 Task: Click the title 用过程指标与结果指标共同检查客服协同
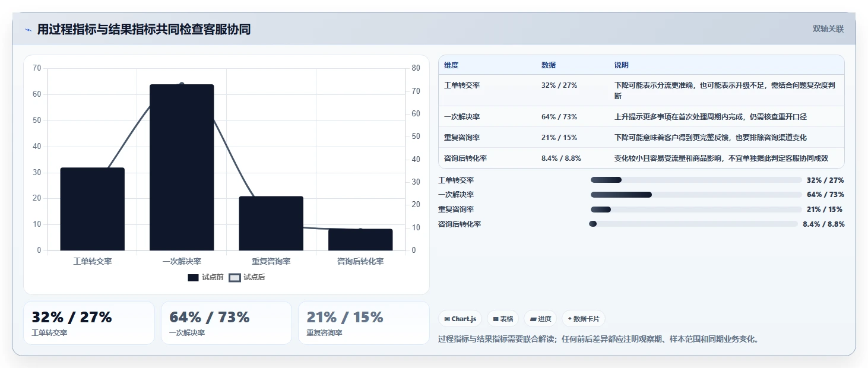(x=144, y=29)
